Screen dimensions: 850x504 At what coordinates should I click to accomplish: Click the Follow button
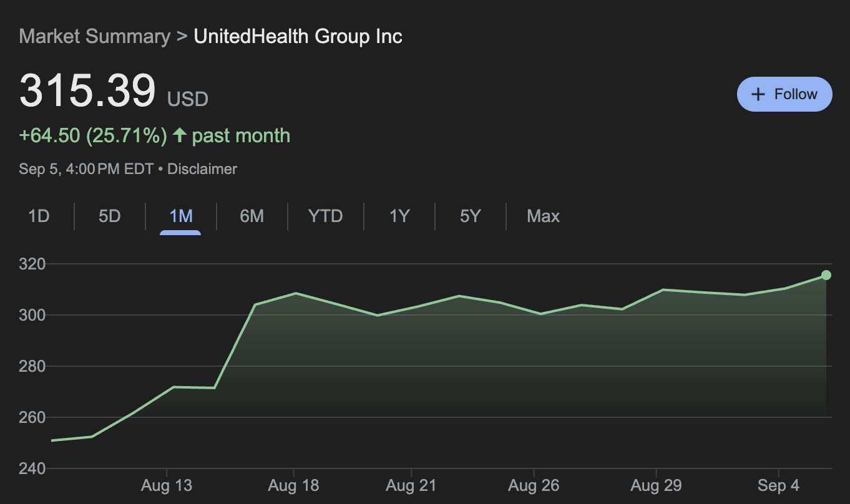click(784, 94)
